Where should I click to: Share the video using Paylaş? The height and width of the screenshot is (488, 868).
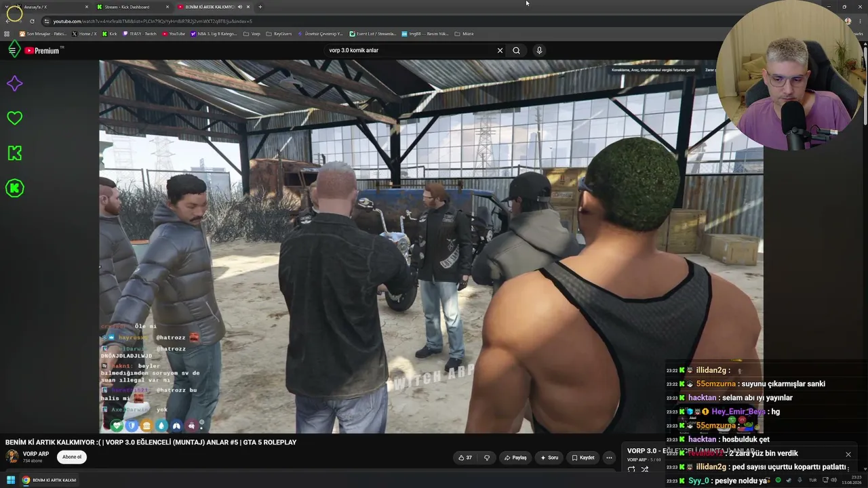pos(515,457)
